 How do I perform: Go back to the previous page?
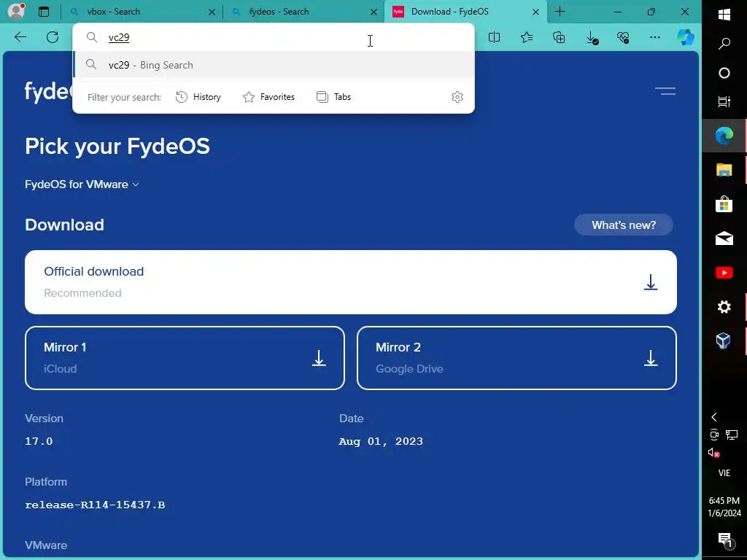pyautogui.click(x=20, y=37)
